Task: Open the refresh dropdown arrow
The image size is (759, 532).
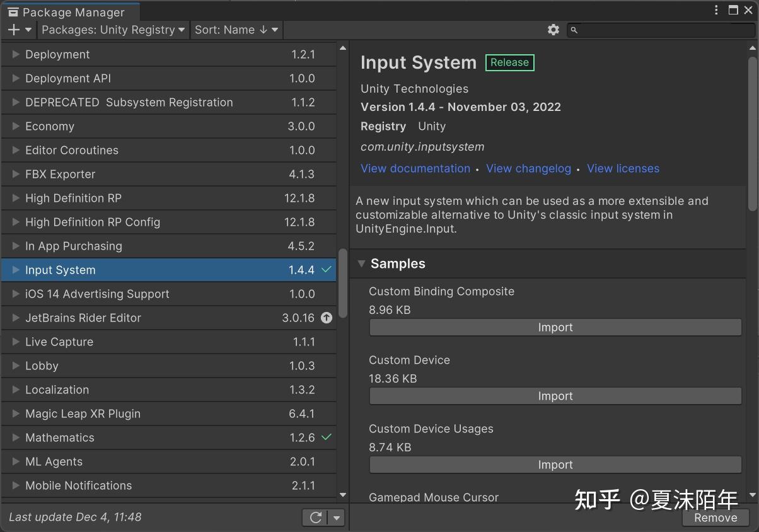Action: pos(336,517)
